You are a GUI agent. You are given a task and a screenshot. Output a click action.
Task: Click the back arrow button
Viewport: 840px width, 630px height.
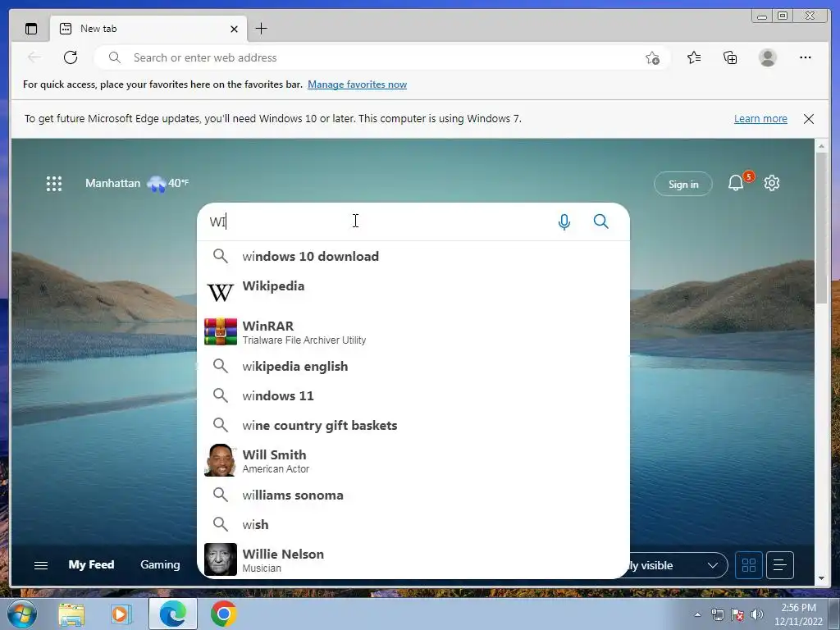(34, 57)
